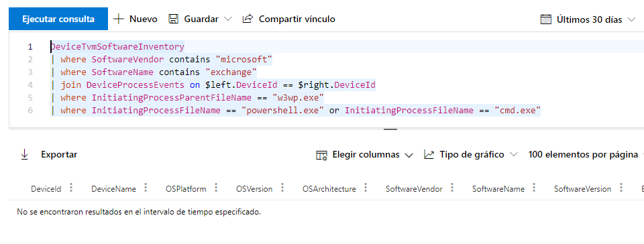
Task: Place cursor on "exchange" string in query
Action: click(231, 72)
